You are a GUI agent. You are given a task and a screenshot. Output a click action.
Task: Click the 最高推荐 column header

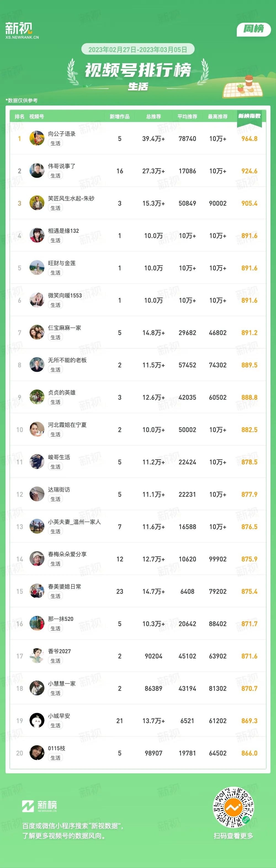(x=218, y=117)
